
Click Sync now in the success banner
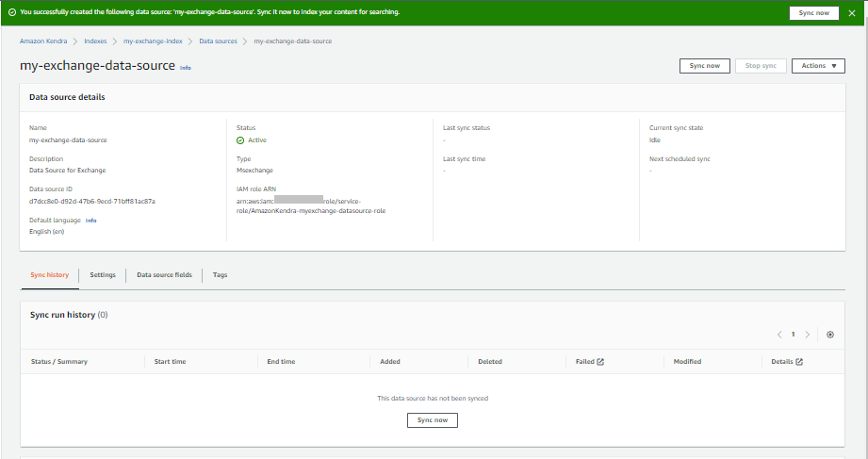[x=813, y=13]
